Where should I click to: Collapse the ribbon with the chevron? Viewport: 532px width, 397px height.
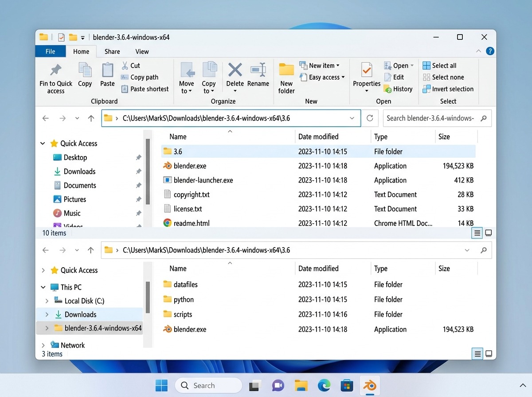(479, 51)
